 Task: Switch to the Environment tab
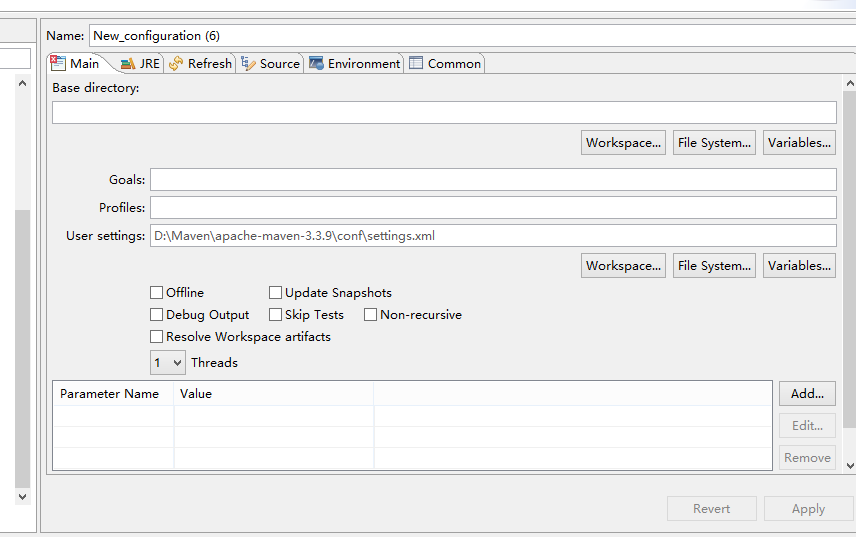click(355, 64)
